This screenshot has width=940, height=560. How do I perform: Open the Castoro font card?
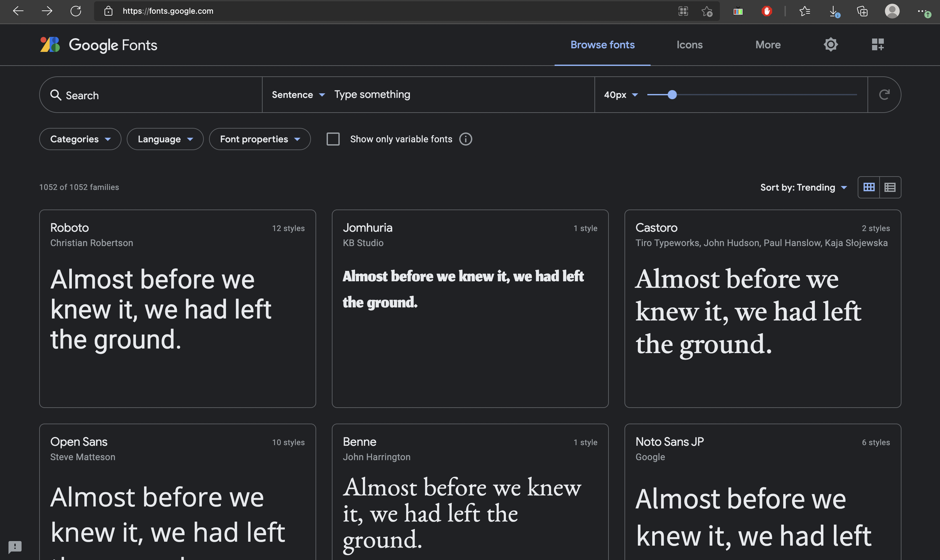coord(763,309)
